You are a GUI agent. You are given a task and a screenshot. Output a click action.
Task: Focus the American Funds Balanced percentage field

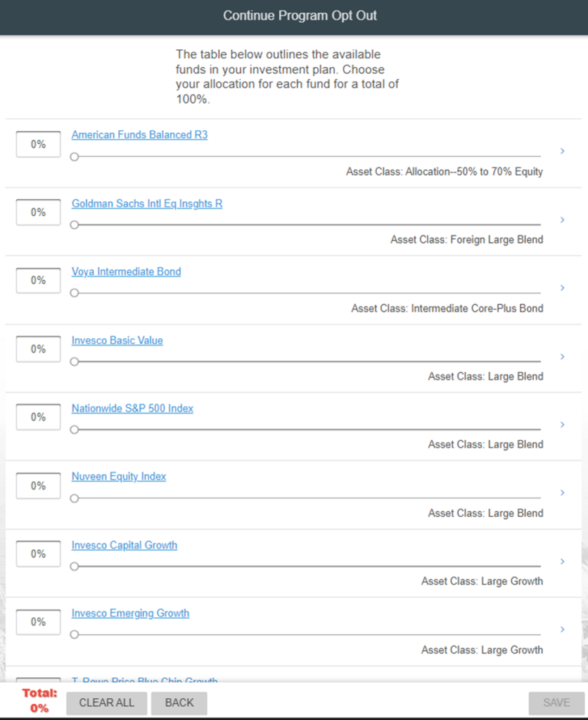38,144
